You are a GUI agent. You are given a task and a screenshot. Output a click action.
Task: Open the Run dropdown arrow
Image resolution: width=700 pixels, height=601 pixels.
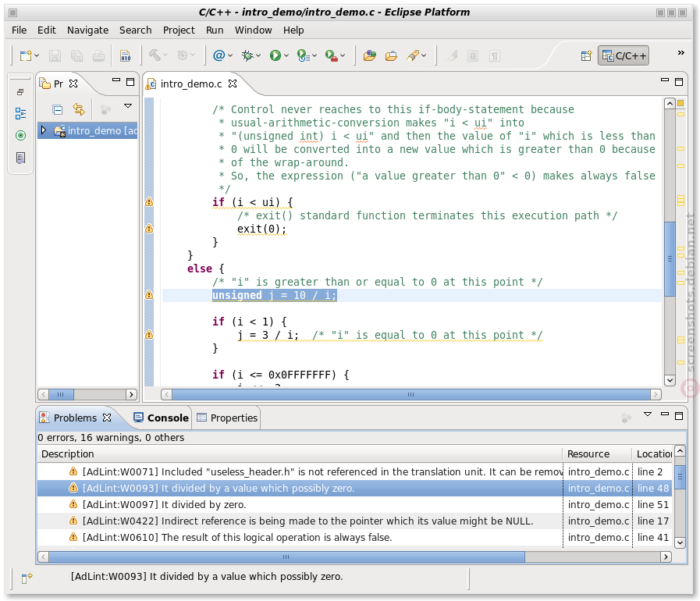click(286, 55)
